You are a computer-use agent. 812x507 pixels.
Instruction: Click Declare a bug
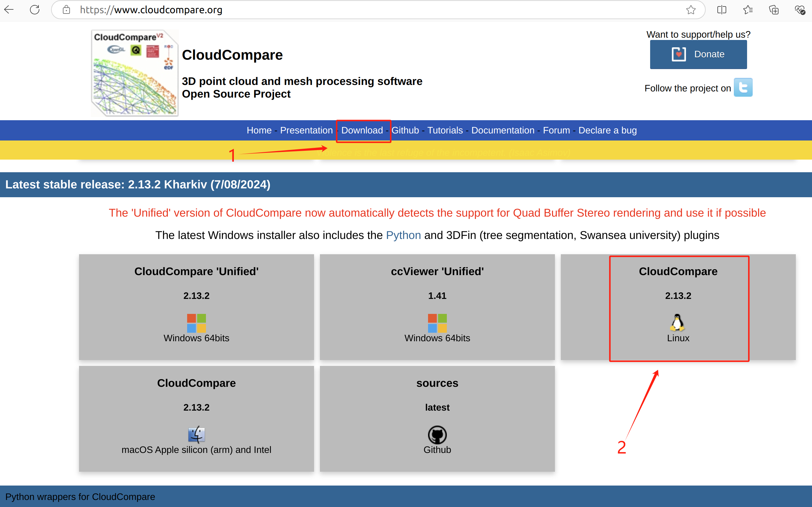(x=608, y=130)
